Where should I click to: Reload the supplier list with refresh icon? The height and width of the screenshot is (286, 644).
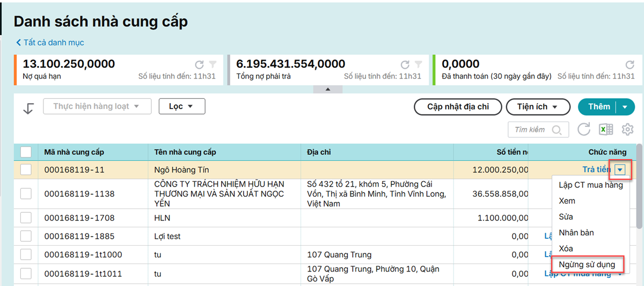584,130
